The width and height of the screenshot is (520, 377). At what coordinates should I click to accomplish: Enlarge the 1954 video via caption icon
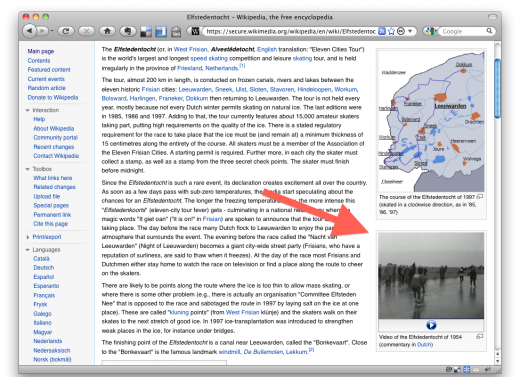pyautogui.click(x=480, y=337)
